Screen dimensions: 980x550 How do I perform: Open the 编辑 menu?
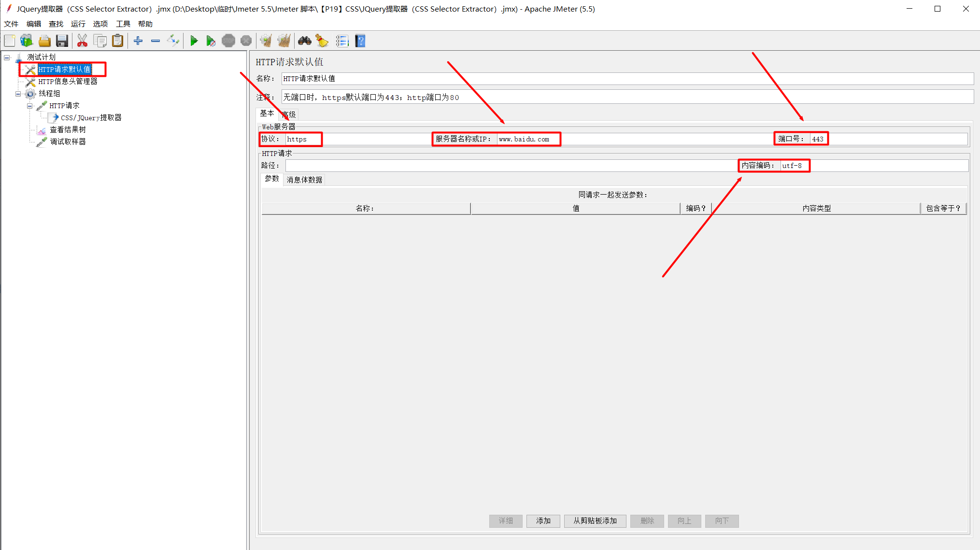[34, 24]
